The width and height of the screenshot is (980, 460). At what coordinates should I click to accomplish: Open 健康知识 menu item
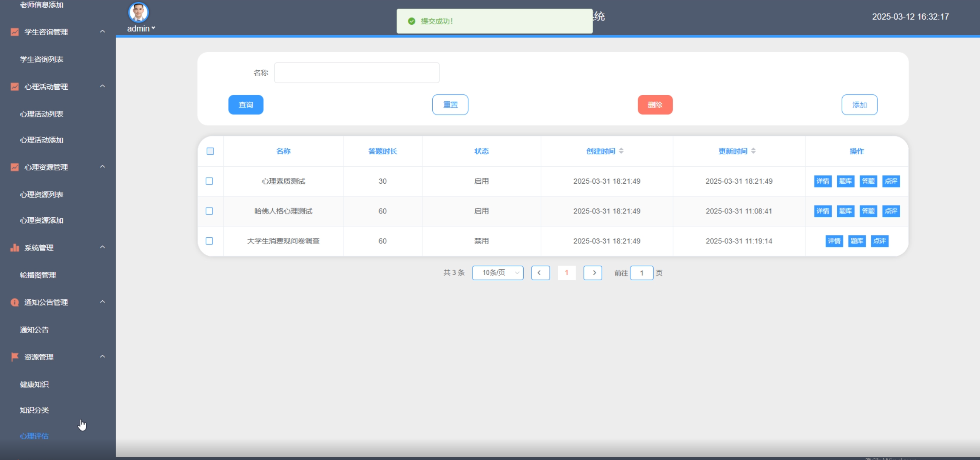[x=34, y=384]
